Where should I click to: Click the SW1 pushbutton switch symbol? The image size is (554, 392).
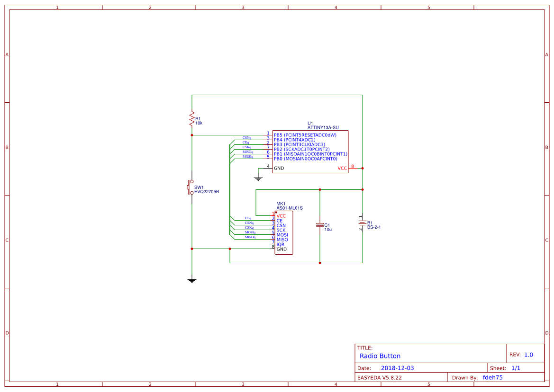pyautogui.click(x=191, y=187)
